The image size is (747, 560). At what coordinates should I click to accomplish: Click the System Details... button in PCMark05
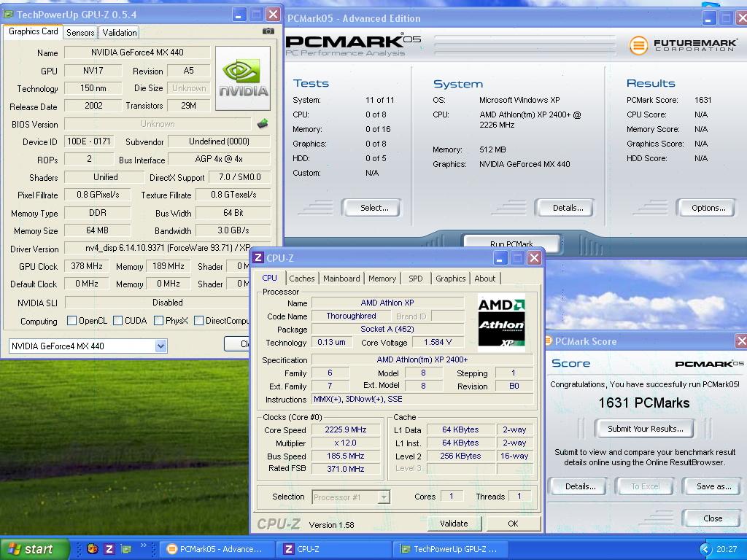click(x=565, y=208)
